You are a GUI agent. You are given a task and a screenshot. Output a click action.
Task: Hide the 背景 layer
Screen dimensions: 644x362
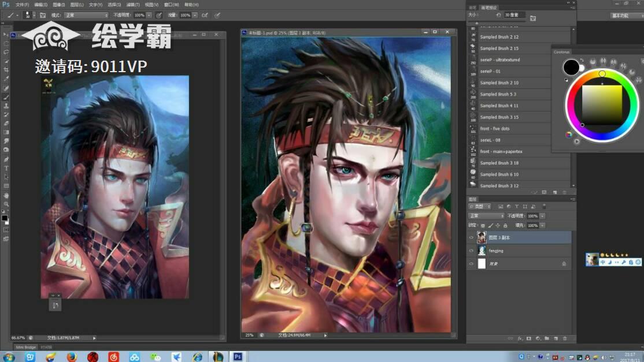[x=471, y=264]
